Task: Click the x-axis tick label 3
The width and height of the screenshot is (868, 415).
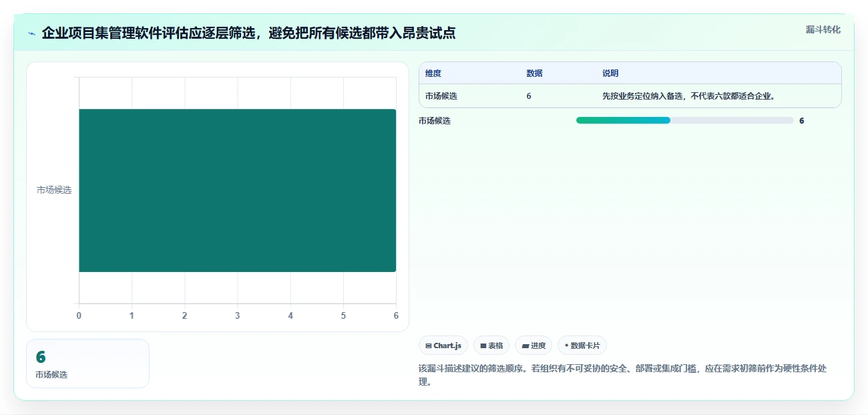Action: pos(238,315)
